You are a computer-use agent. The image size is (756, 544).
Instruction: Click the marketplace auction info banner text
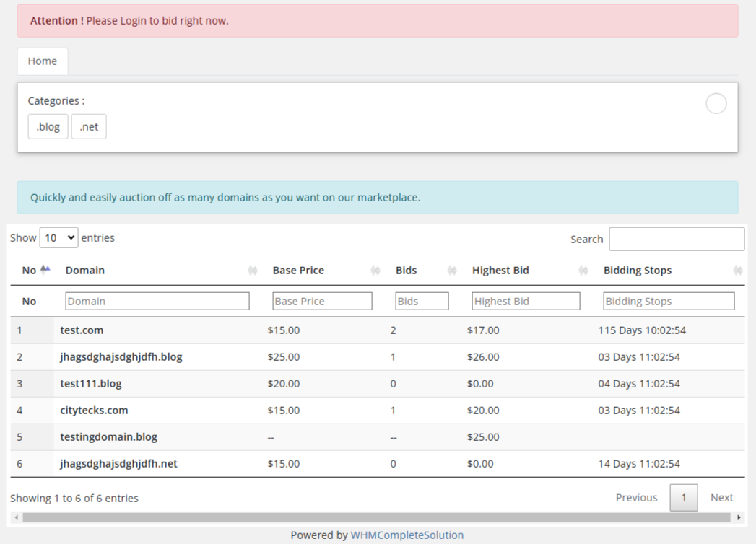point(225,198)
